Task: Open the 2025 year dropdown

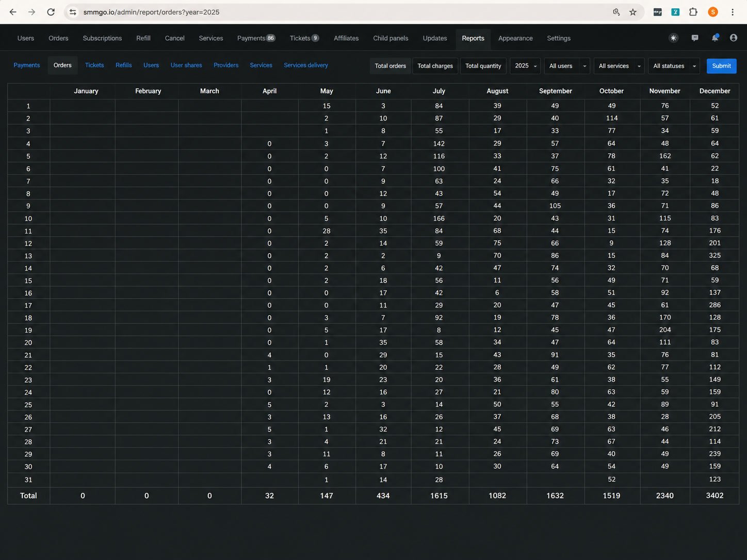Action: click(x=525, y=66)
